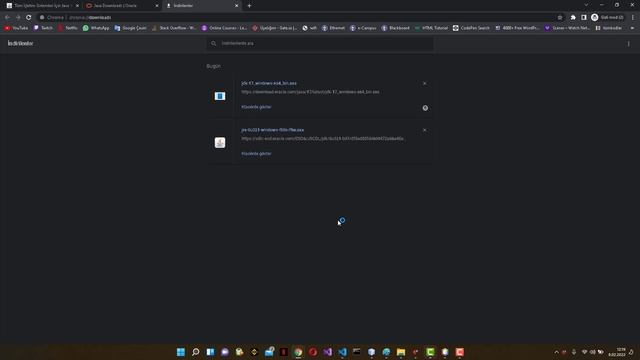640x360 pixels.
Task: Open the Google Çeviri bookmark
Action: 130,28
